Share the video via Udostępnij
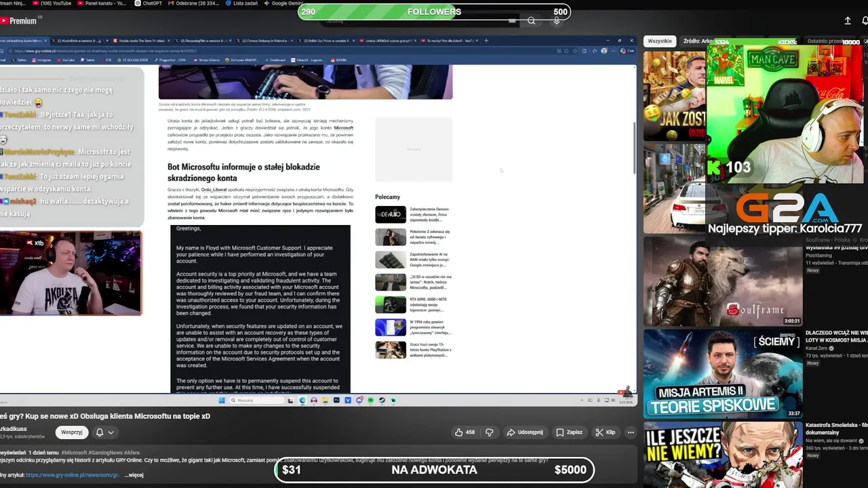 point(525,432)
